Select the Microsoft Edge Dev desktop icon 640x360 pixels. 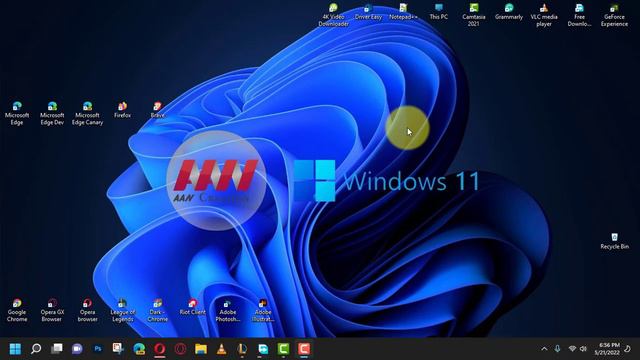pyautogui.click(x=52, y=114)
